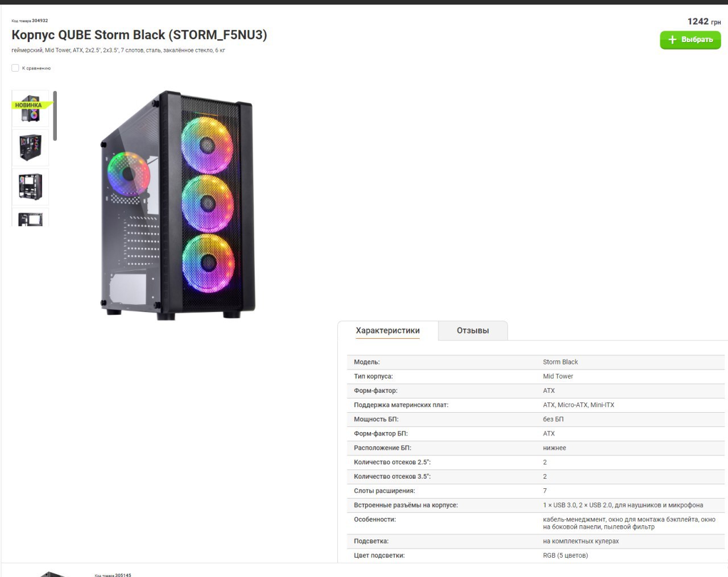Screen dimensions: 728x577
Task: Select the third case thumbnail
Action: pos(30,187)
